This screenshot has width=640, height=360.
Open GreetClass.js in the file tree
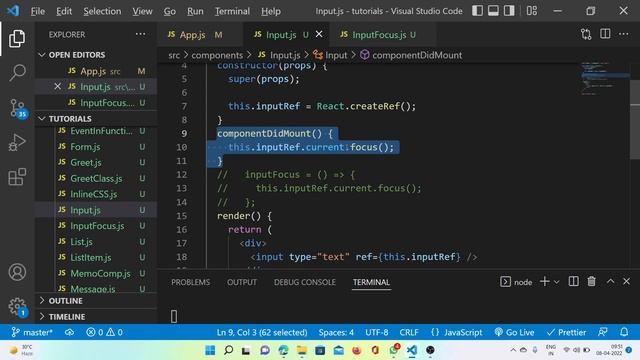tap(96, 178)
